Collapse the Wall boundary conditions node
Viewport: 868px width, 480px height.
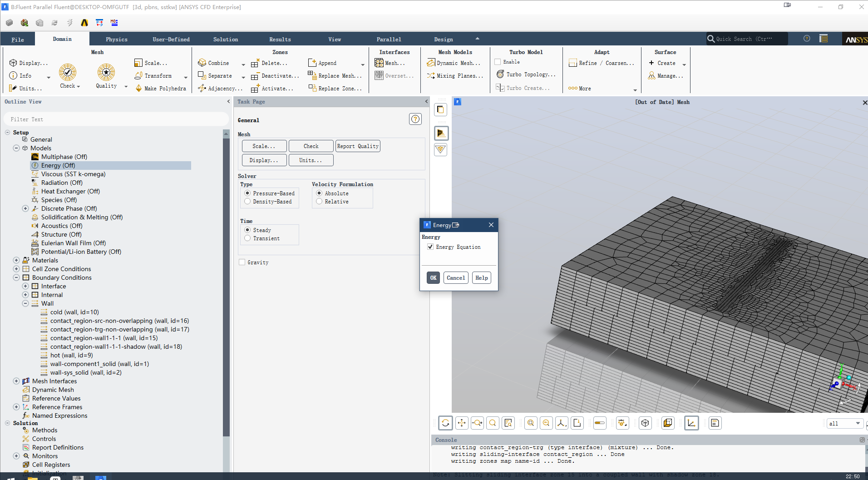(x=25, y=303)
